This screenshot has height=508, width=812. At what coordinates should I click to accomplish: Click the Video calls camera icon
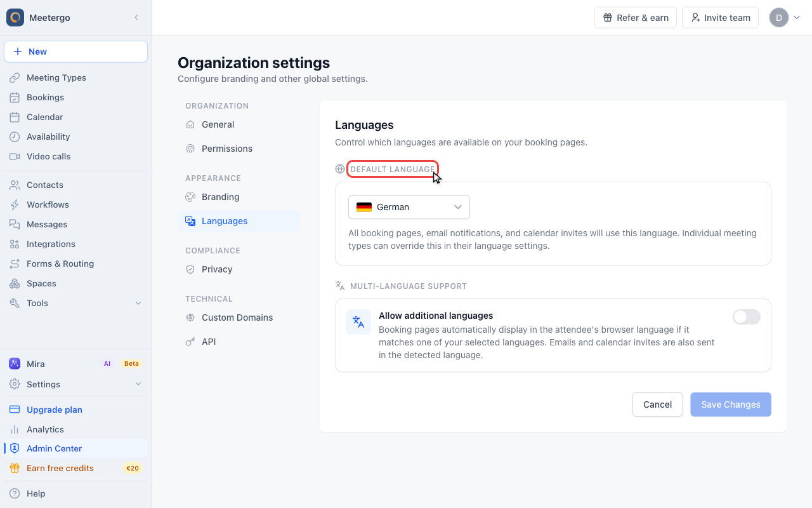pyautogui.click(x=15, y=156)
